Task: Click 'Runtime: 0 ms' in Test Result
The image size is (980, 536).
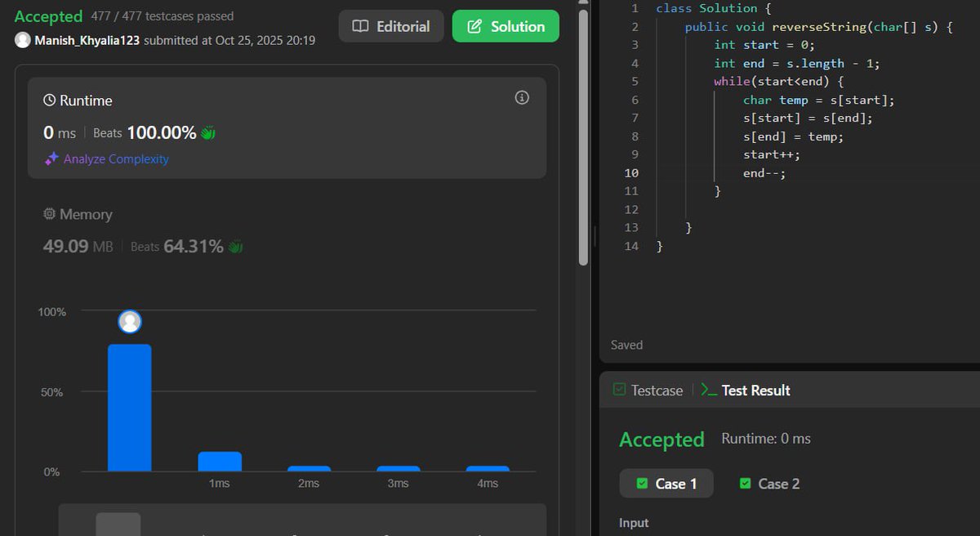Action: (766, 439)
